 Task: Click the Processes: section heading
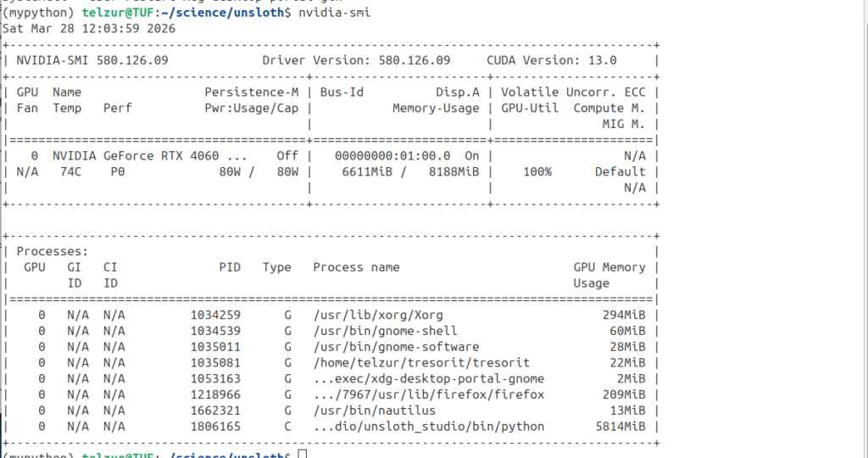pos(52,251)
